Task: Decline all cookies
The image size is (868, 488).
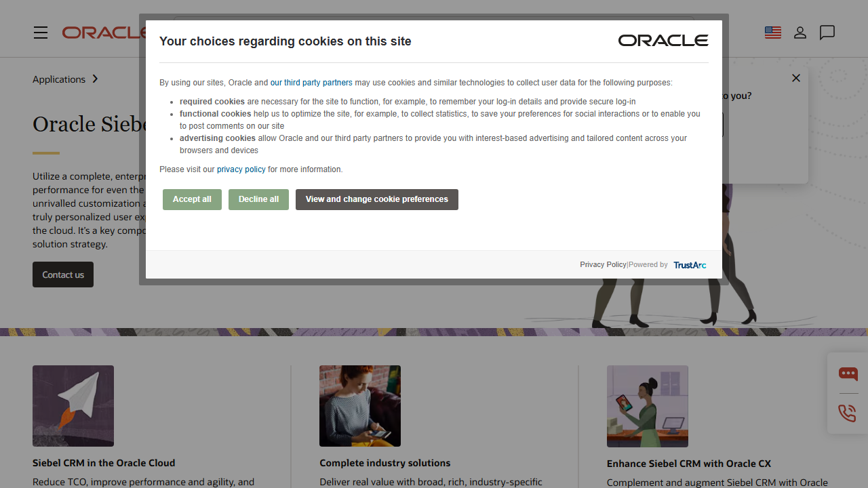Action: tap(258, 199)
